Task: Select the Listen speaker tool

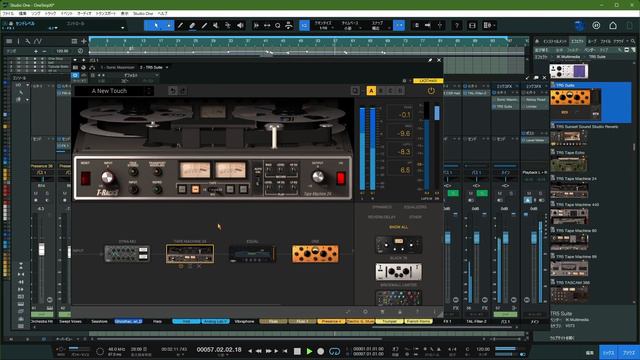Action: (x=240, y=25)
